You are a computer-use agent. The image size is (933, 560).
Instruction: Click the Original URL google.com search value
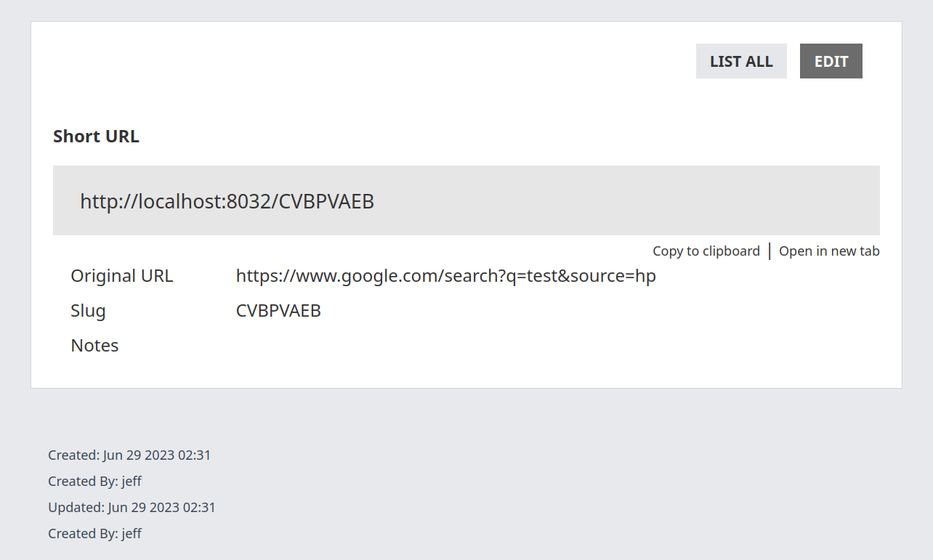click(x=445, y=276)
